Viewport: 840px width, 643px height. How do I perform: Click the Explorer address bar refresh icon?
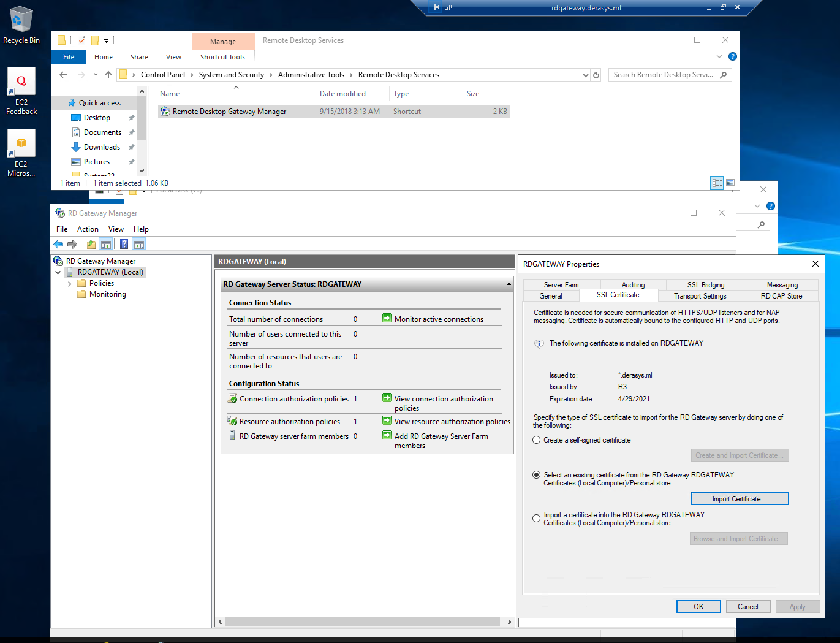596,75
